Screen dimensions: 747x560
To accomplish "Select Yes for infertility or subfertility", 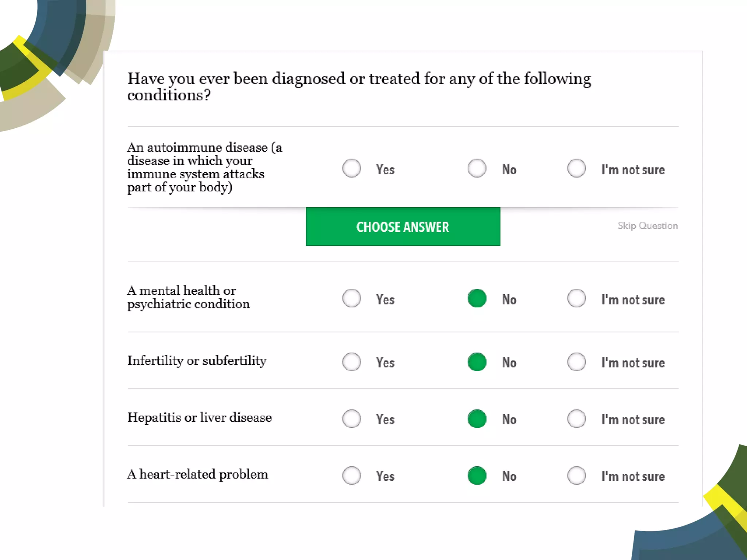I will (352, 362).
